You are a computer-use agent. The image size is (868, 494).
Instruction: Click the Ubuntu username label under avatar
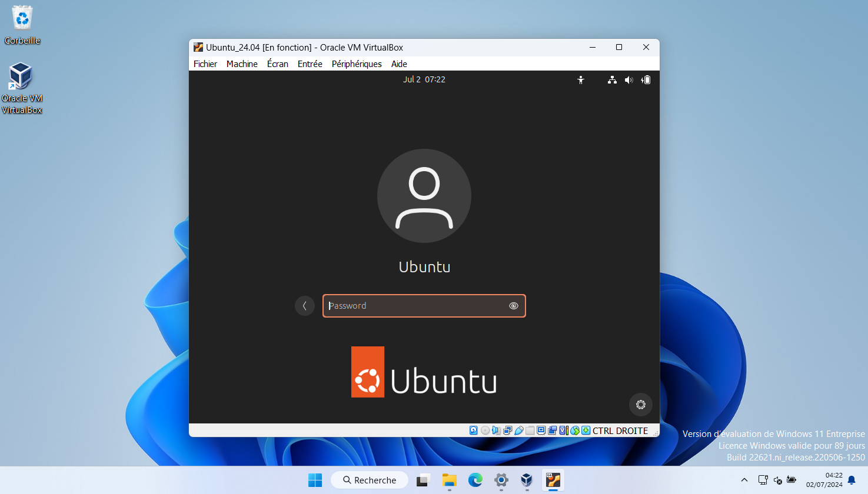point(424,267)
